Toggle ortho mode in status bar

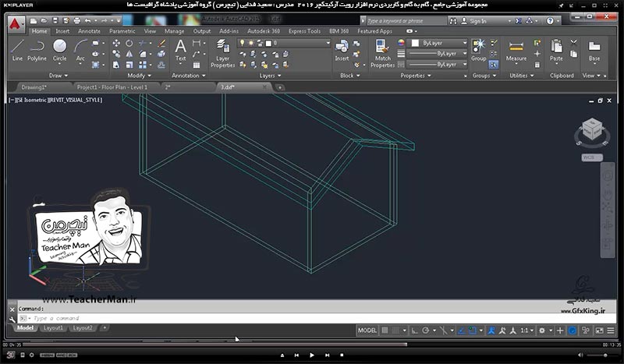click(414, 330)
